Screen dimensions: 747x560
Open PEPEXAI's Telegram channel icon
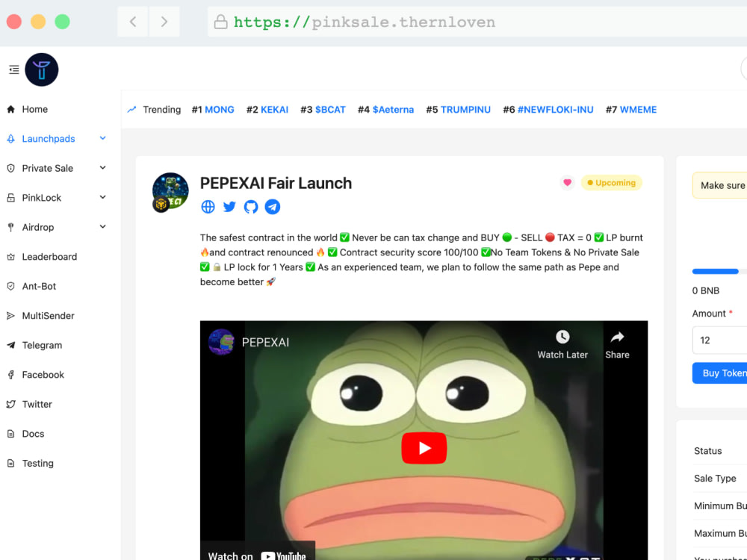tap(273, 207)
